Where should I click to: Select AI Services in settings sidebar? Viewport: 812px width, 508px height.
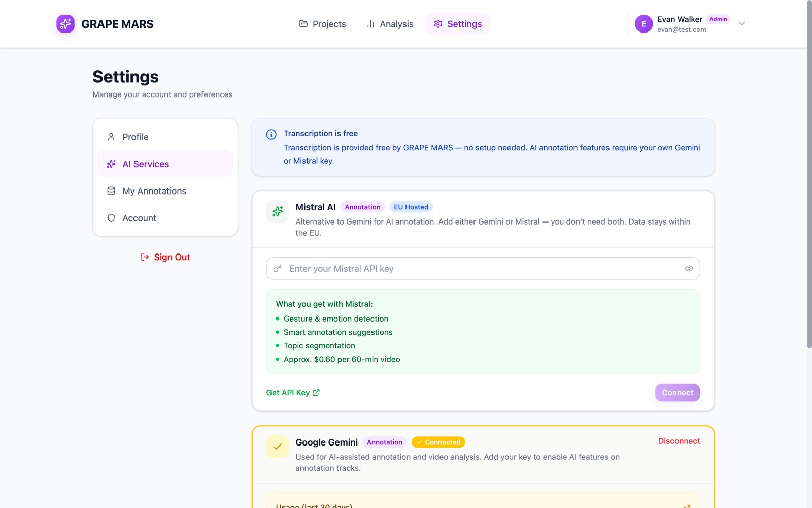tap(165, 164)
